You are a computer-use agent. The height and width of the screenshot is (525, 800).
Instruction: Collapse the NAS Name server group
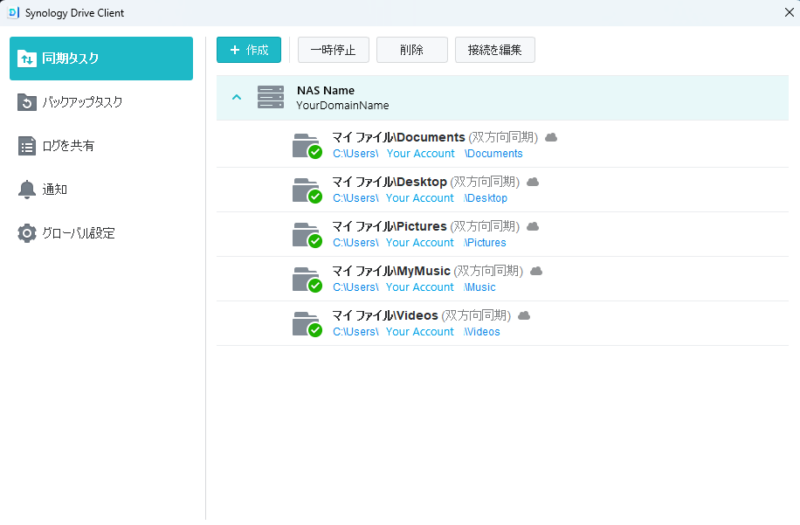tap(236, 97)
